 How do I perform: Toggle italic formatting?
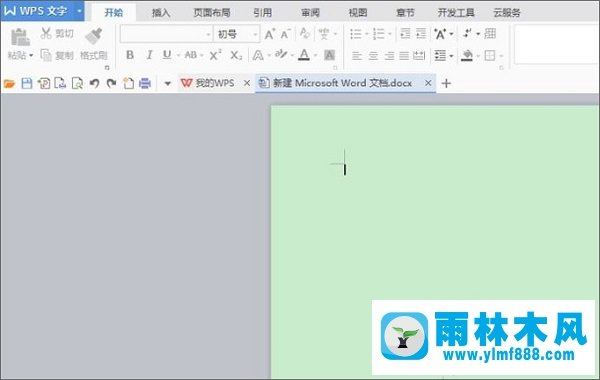coord(149,55)
